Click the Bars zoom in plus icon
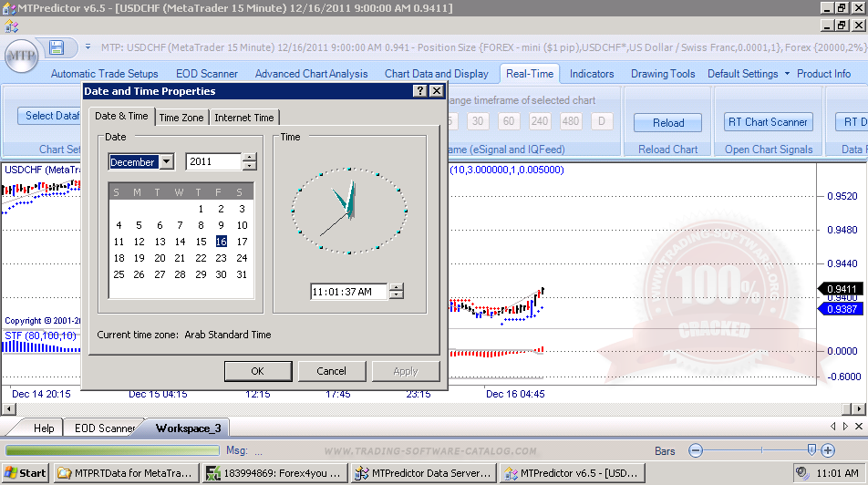The width and height of the screenshot is (868, 485). point(827,450)
